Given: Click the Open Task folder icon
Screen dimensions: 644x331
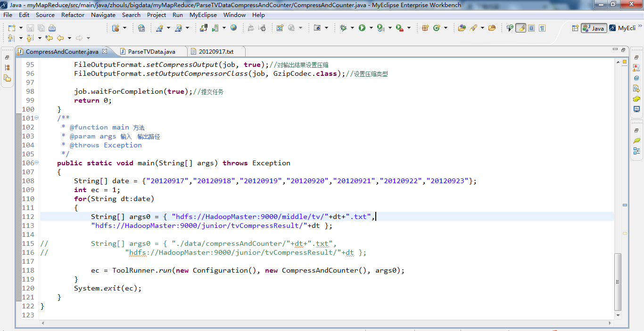Looking at the screenshot, I should click(x=492, y=28).
